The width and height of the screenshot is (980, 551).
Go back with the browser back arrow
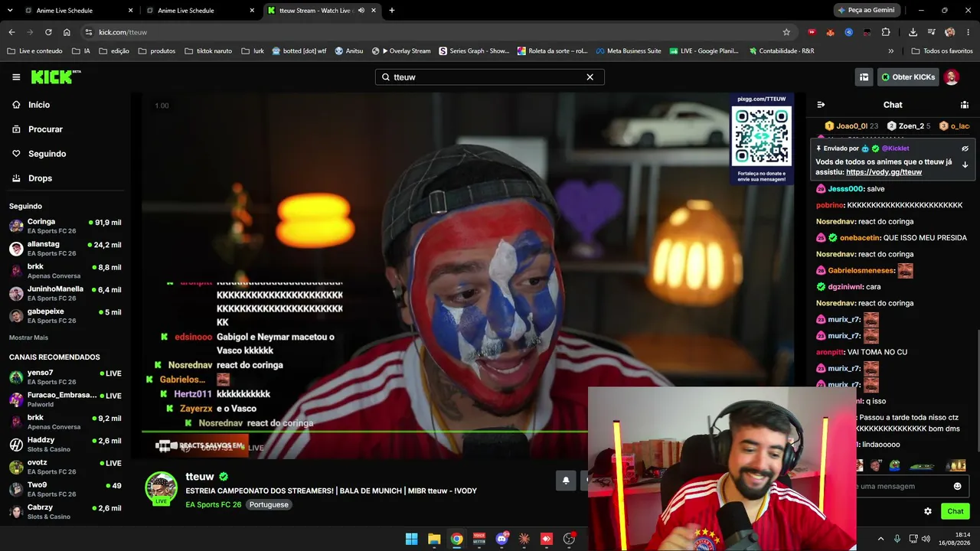[11, 32]
